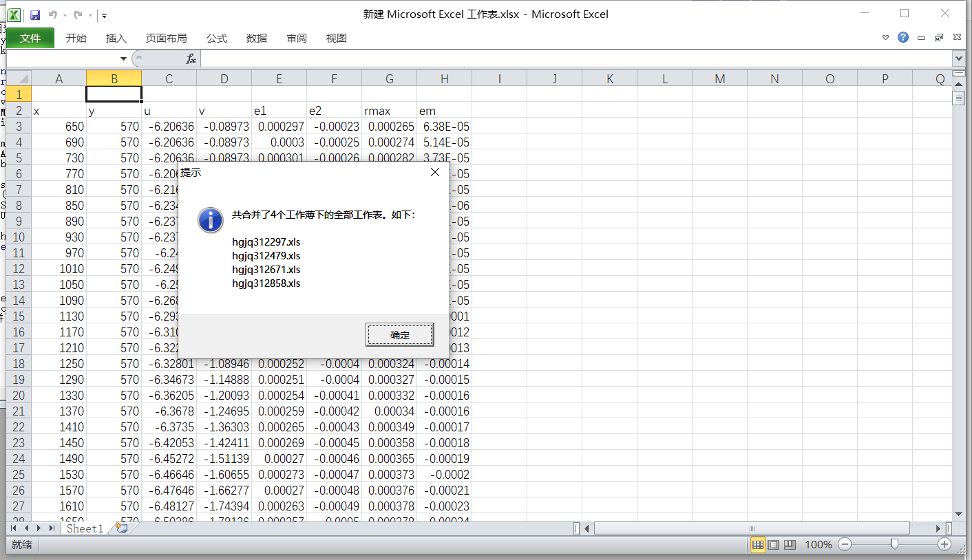Image resolution: width=972 pixels, height=560 pixels.
Task: Click the Select All corner of the grid
Action: pos(19,78)
